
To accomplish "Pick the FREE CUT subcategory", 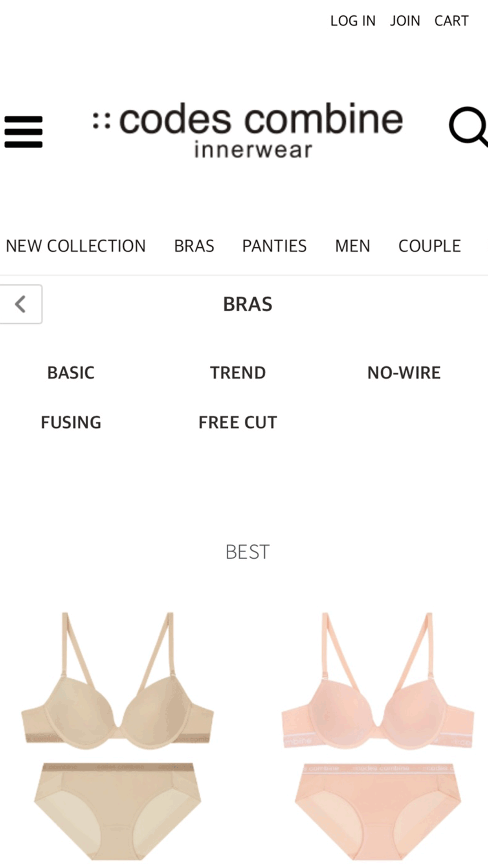I will (238, 422).
